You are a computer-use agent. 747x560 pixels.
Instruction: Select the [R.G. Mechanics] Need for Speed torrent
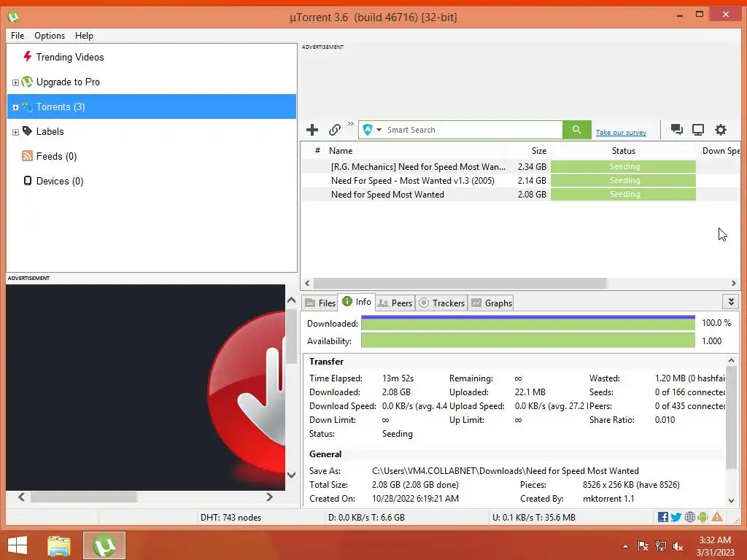[x=418, y=167]
